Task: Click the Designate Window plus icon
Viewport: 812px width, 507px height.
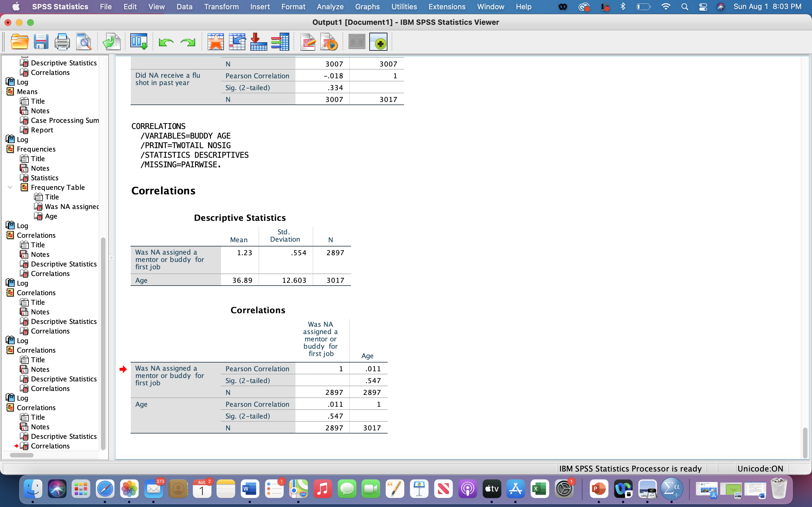Action: 378,42
